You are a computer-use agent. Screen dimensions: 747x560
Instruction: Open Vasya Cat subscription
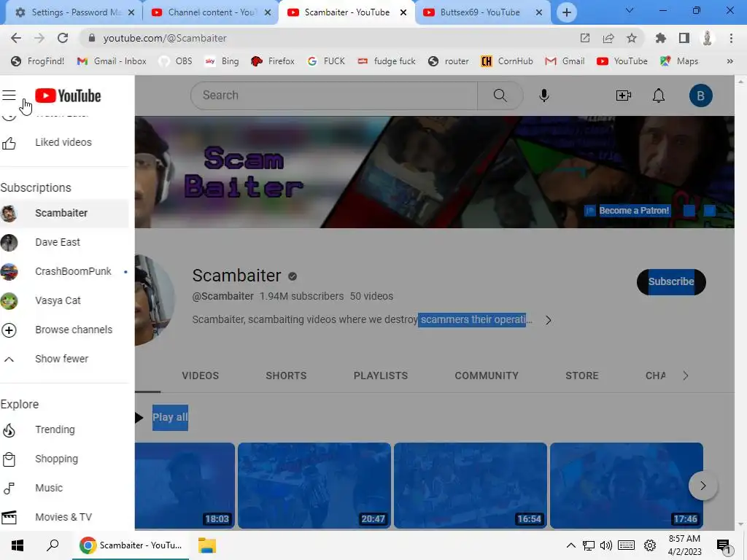click(64, 300)
